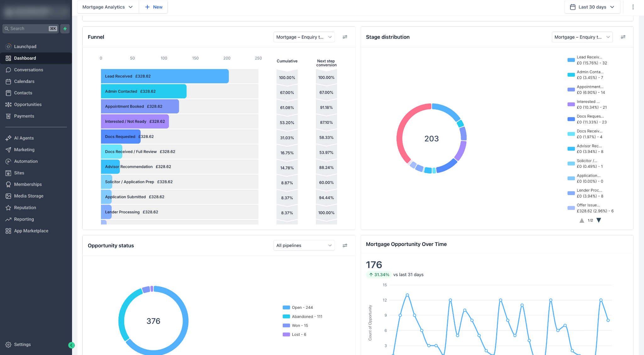Click the Media Storage image icon

click(8, 196)
